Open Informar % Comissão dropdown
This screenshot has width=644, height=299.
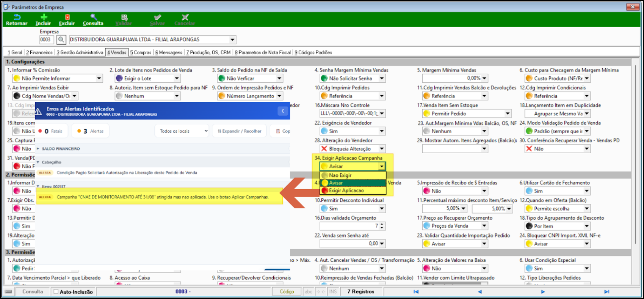coord(99,79)
